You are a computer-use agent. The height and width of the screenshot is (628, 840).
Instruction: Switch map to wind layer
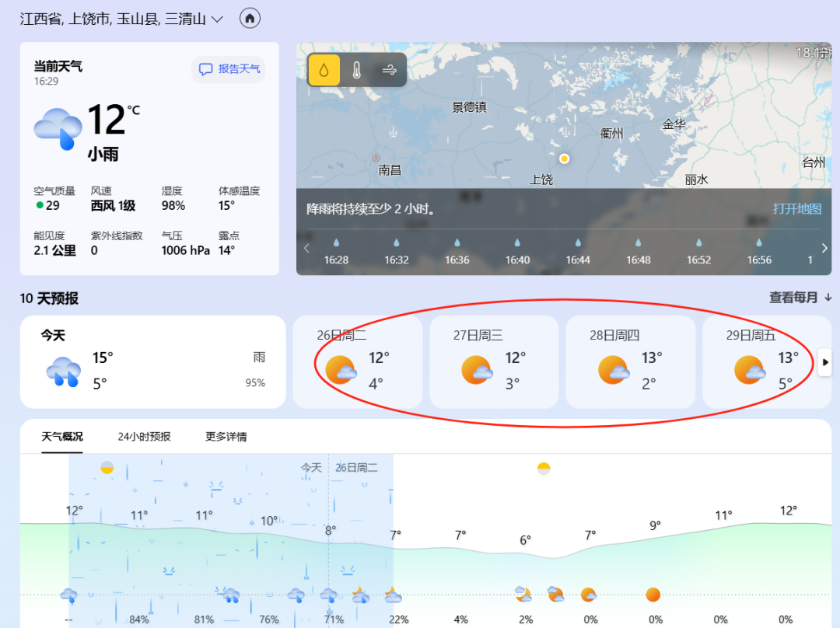tap(390, 71)
